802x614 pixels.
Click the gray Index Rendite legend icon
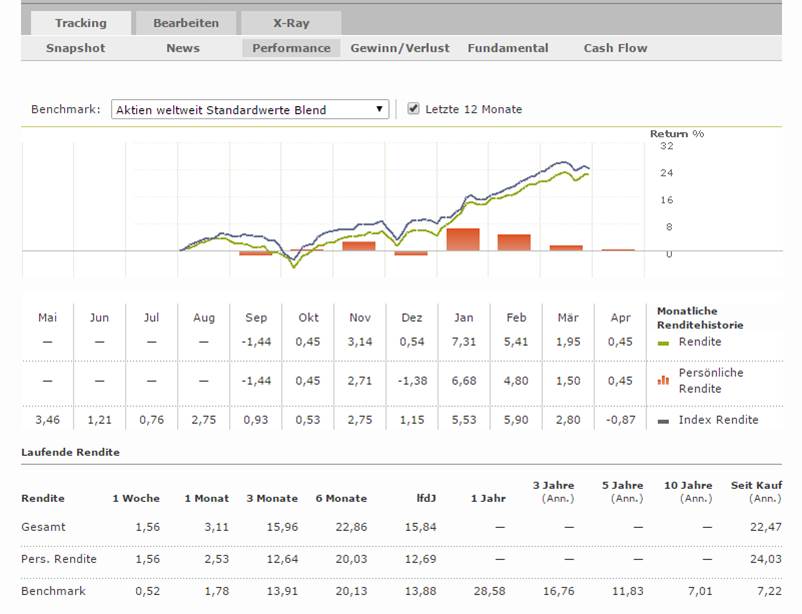pyautogui.click(x=662, y=420)
